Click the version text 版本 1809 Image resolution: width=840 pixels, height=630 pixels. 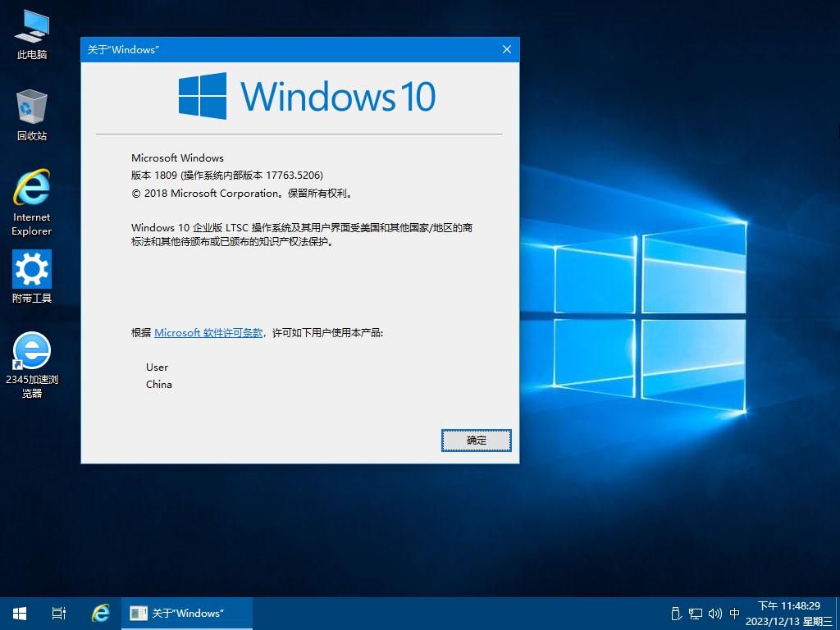tap(153, 176)
